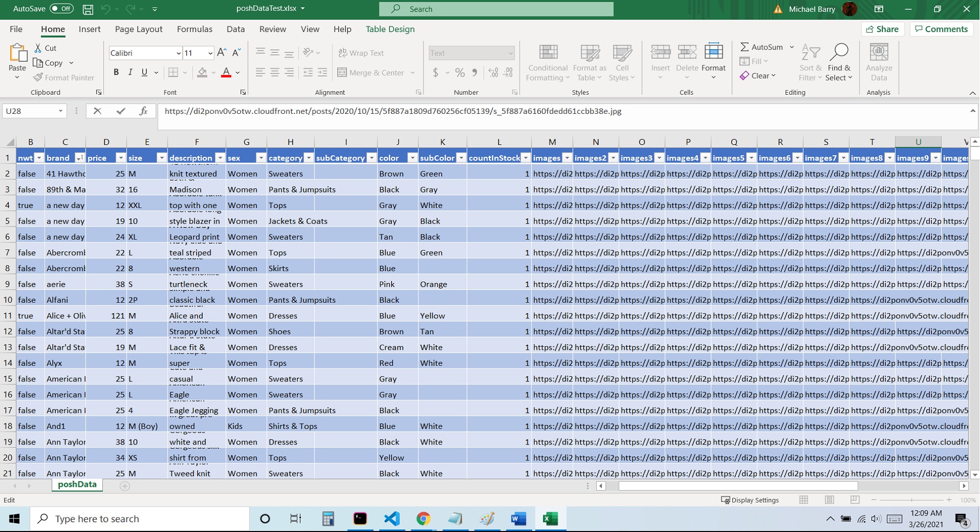Open the category column filter dropdown
The width and height of the screenshot is (980, 532).
309,158
